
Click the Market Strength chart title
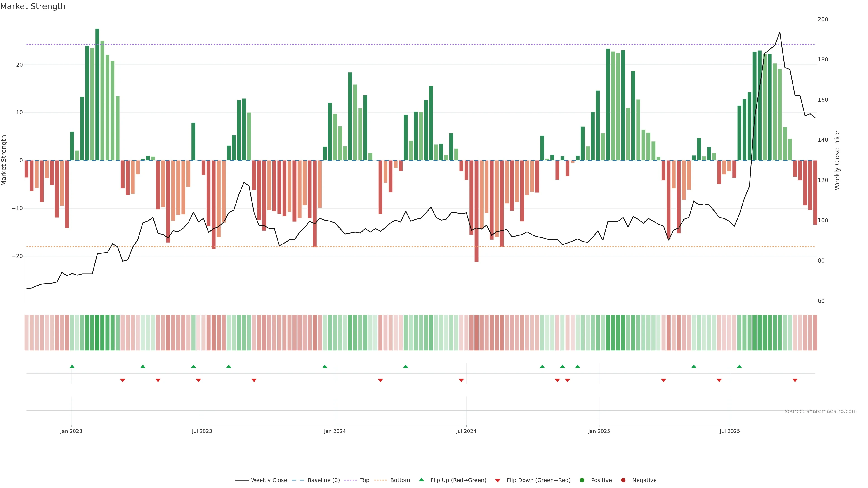tap(33, 6)
